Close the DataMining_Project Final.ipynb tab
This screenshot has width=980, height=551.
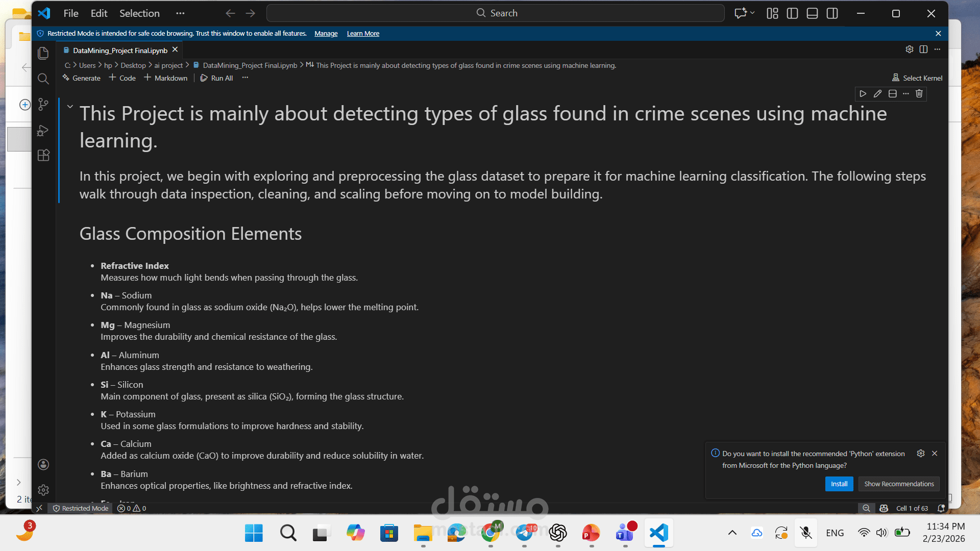pos(175,49)
